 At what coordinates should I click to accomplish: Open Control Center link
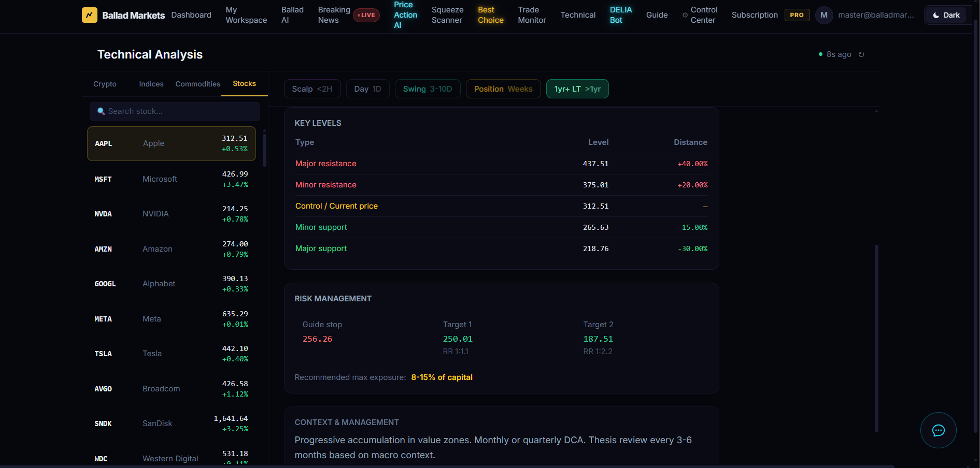[x=704, y=15]
